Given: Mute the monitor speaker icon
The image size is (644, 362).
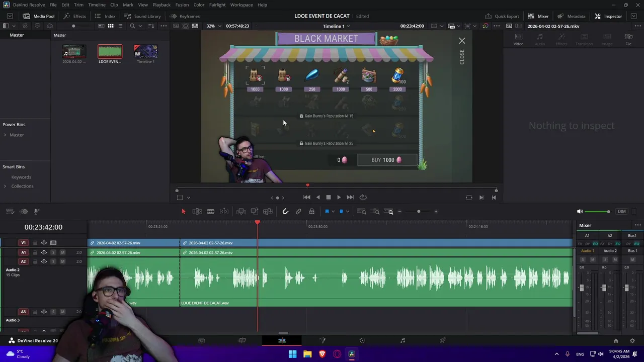Looking at the screenshot, I should point(580,212).
